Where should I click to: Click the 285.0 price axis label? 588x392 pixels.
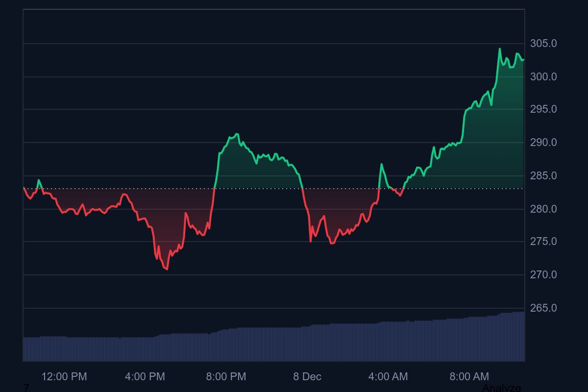pyautogui.click(x=543, y=175)
